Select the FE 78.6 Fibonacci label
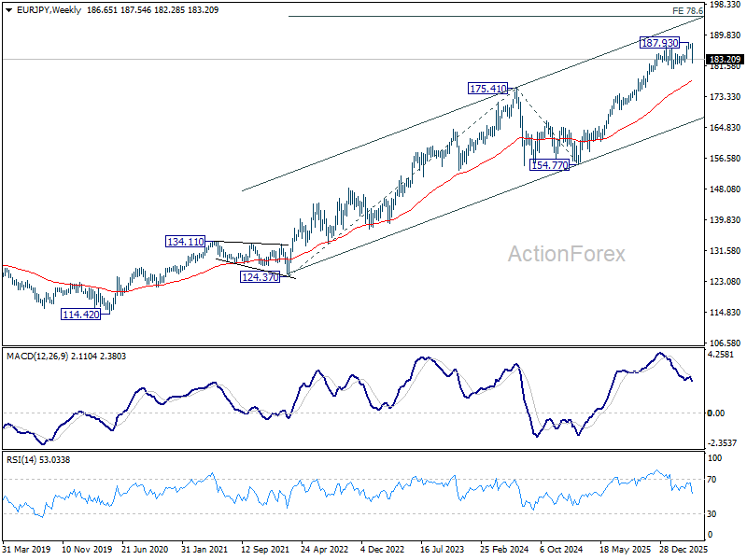This screenshot has height=560, width=747. [687, 10]
